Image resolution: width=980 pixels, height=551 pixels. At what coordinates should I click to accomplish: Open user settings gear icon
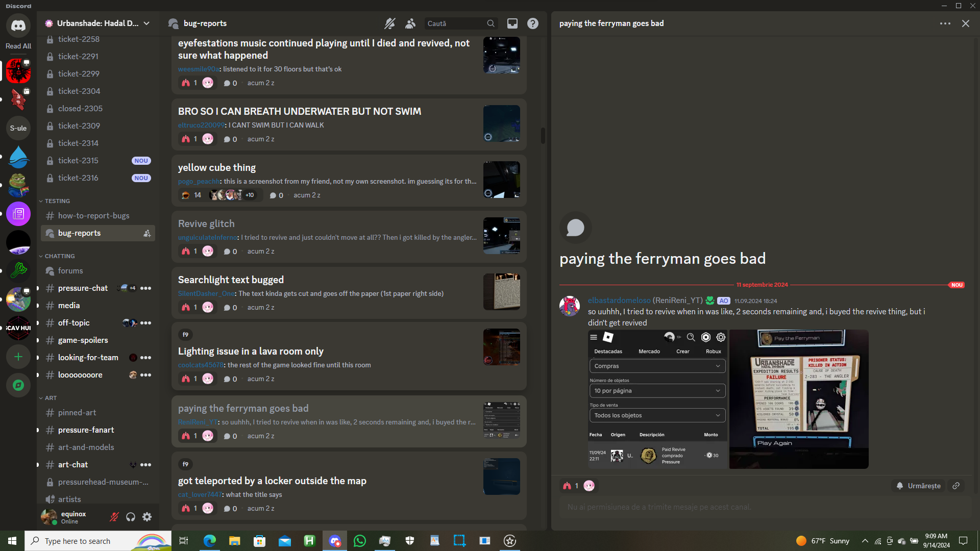tap(147, 517)
